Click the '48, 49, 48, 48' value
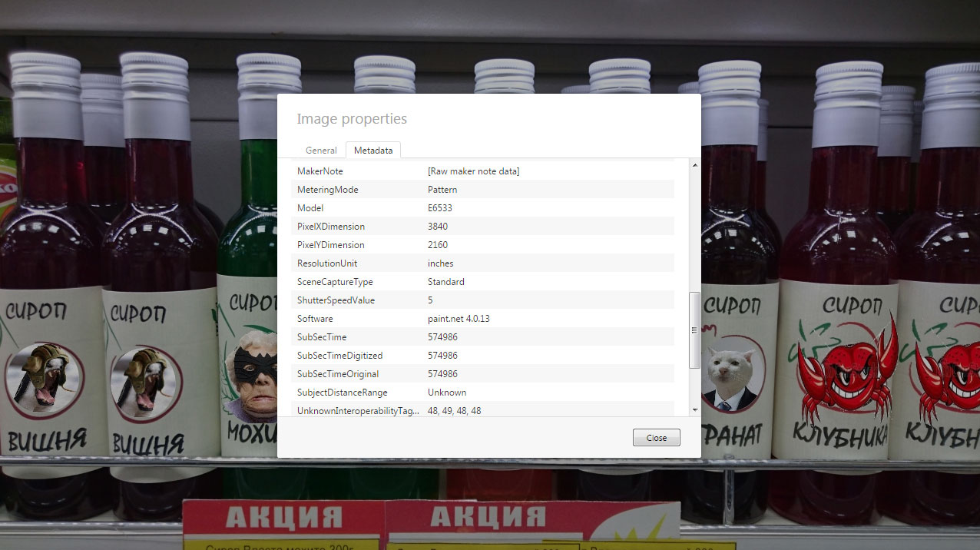This screenshot has height=550, width=980. click(x=455, y=411)
